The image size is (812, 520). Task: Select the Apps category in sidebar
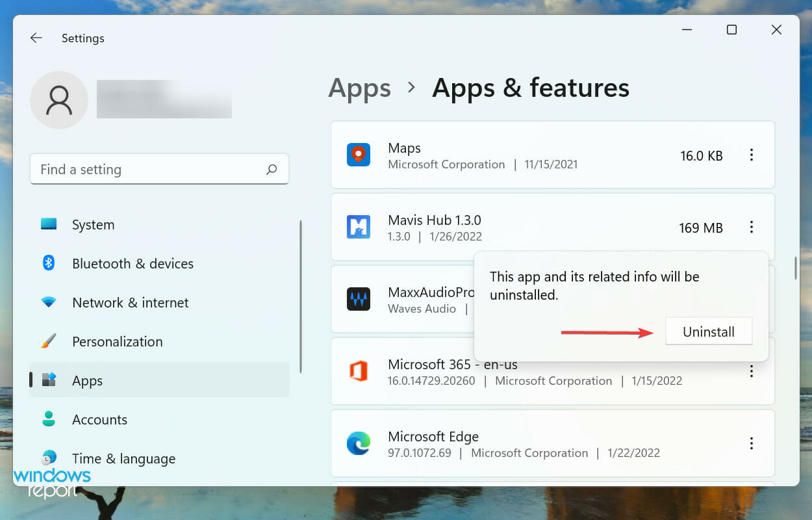click(159, 380)
